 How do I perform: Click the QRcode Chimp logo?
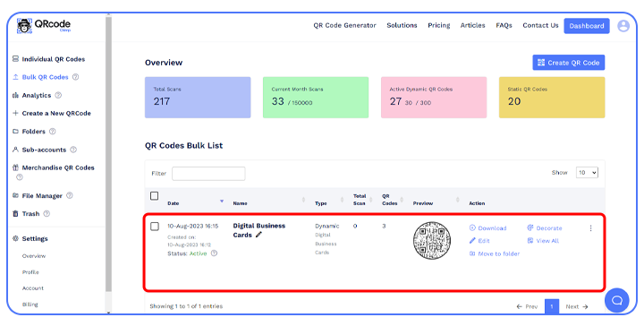click(x=44, y=25)
